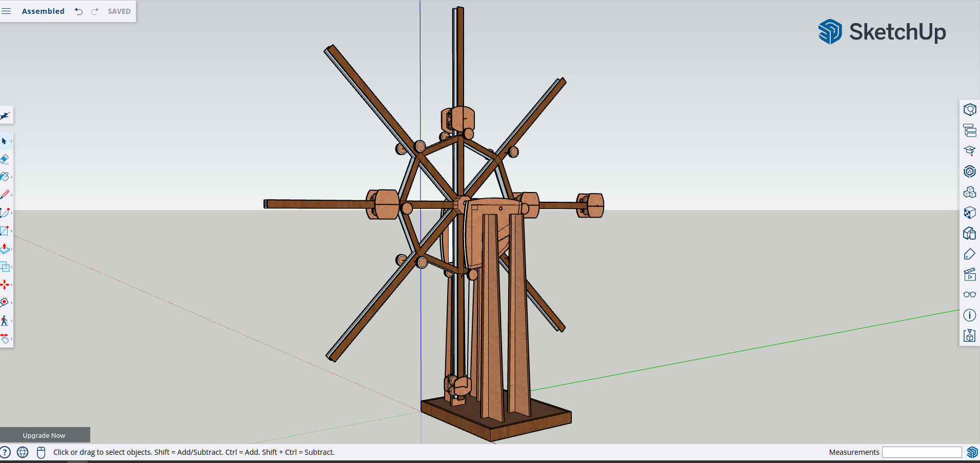Open the language globe menu

[23, 452]
